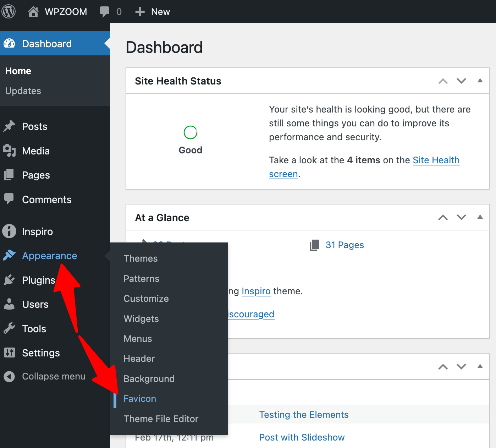The image size is (496, 448).
Task: Click the Collapse menu arrow icon
Action: coord(9,376)
